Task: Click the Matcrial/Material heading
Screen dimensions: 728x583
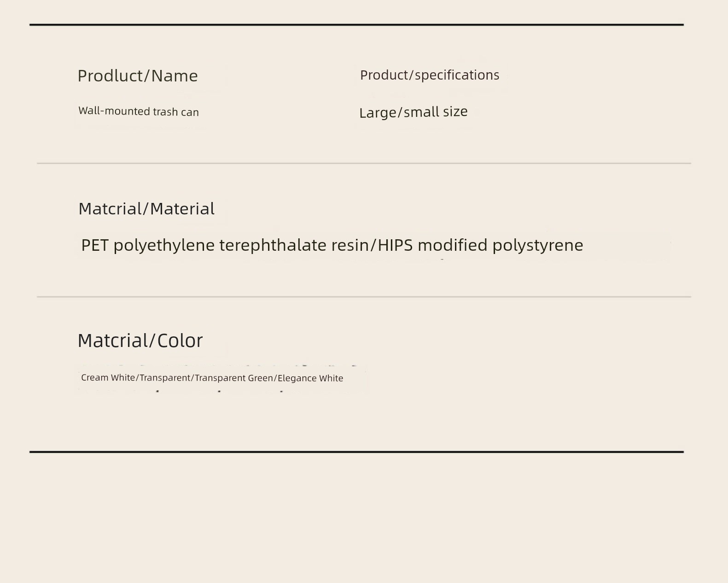Action: coord(146,209)
